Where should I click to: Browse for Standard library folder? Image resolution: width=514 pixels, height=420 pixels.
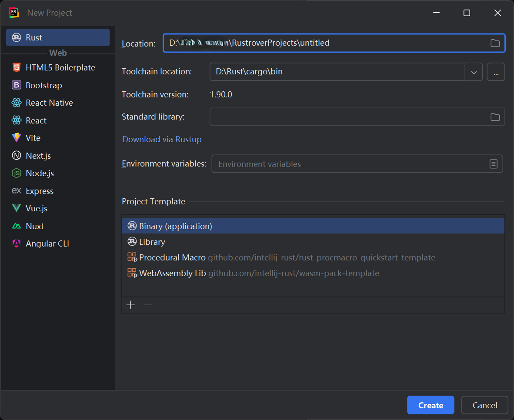point(495,117)
